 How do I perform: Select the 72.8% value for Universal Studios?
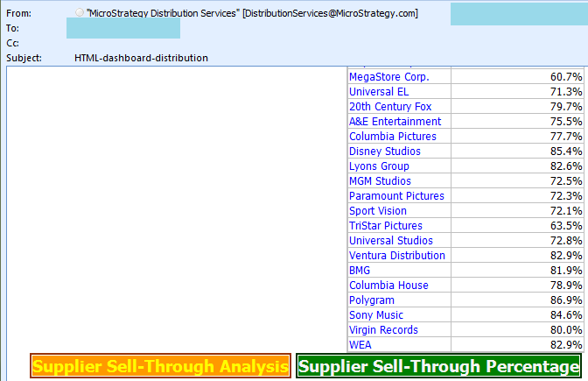tap(566, 241)
